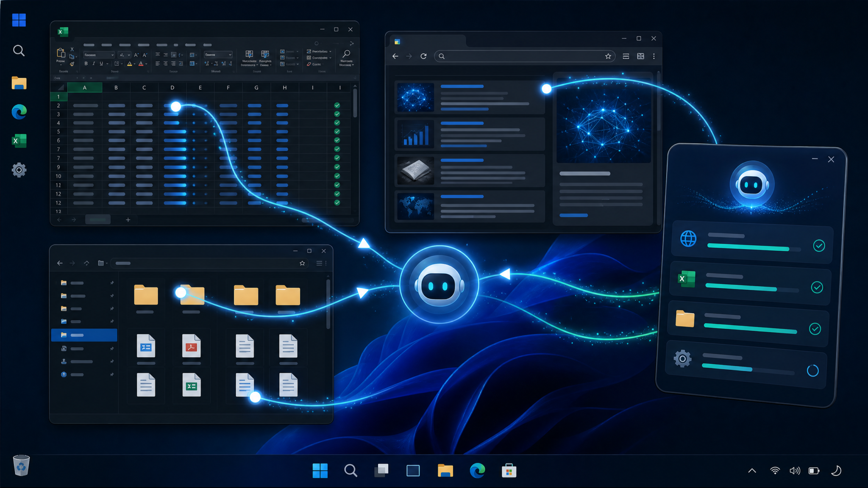The width and height of the screenshot is (868, 488).
Task: Open the file explorer view options lines icon
Action: click(319, 263)
